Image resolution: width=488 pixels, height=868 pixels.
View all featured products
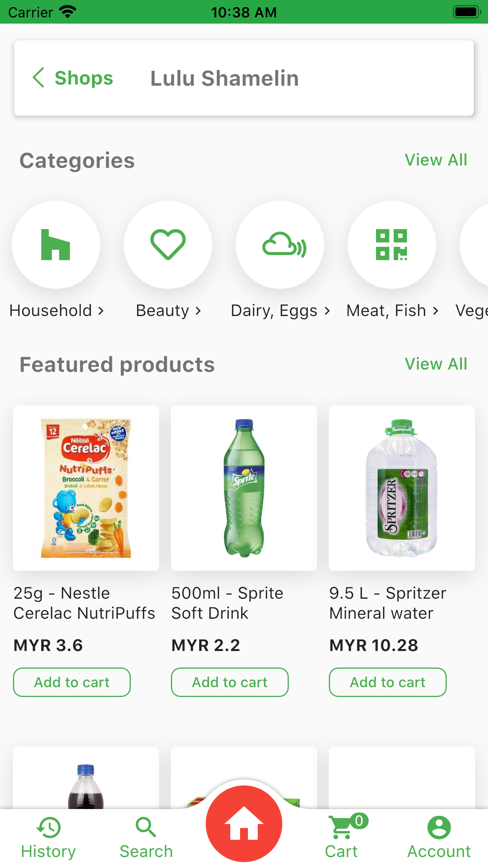tap(436, 364)
